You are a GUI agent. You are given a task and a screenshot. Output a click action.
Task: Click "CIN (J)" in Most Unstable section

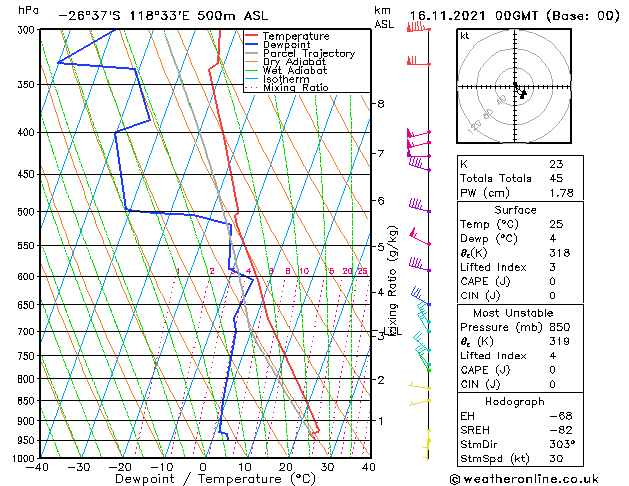[x=480, y=384]
